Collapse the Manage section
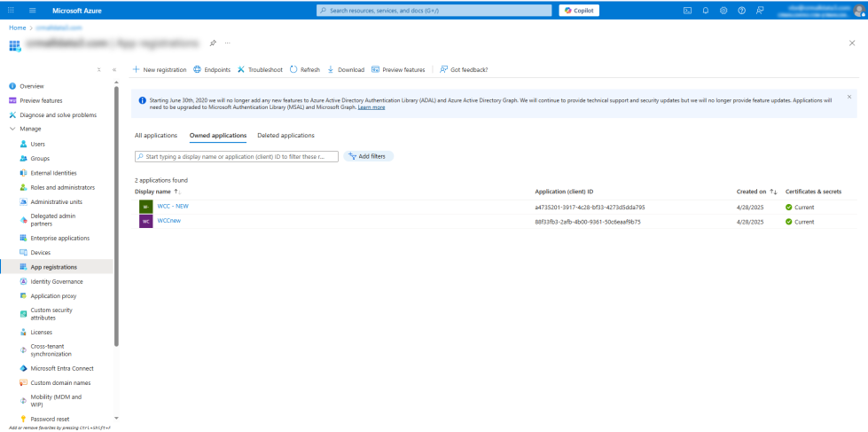This screenshot has height=432, width=868. click(12, 129)
